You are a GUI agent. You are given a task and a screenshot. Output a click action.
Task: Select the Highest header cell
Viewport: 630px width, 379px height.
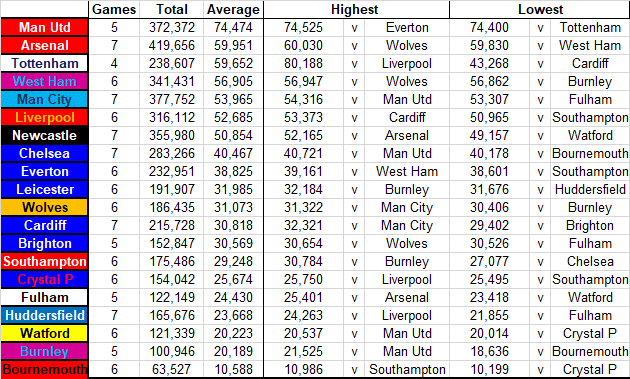(356, 9)
